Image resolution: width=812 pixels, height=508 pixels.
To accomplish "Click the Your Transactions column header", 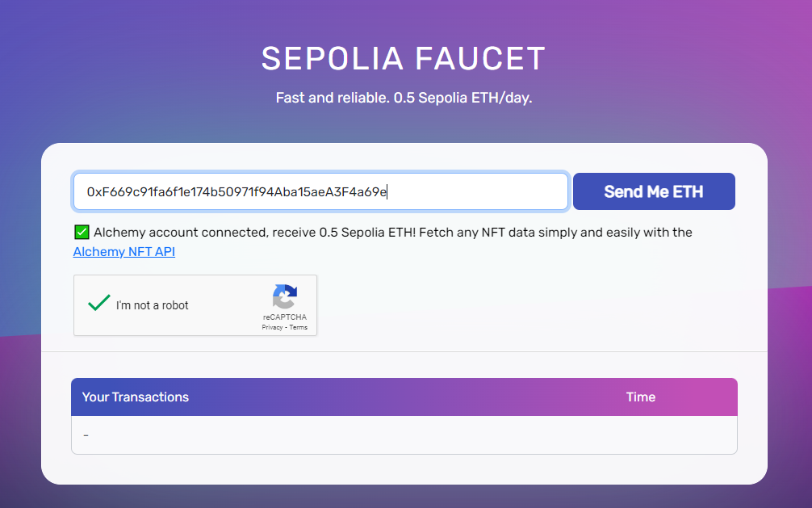I will coord(136,397).
